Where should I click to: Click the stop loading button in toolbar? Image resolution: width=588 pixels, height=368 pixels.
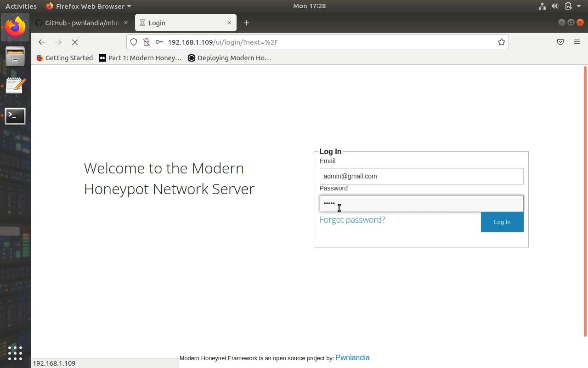(x=75, y=42)
